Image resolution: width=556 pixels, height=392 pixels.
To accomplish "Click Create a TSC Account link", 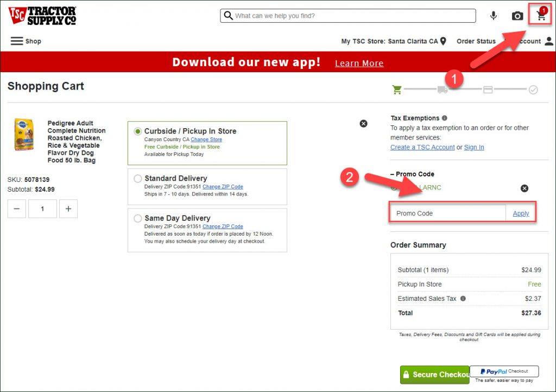I will pyautogui.click(x=422, y=147).
